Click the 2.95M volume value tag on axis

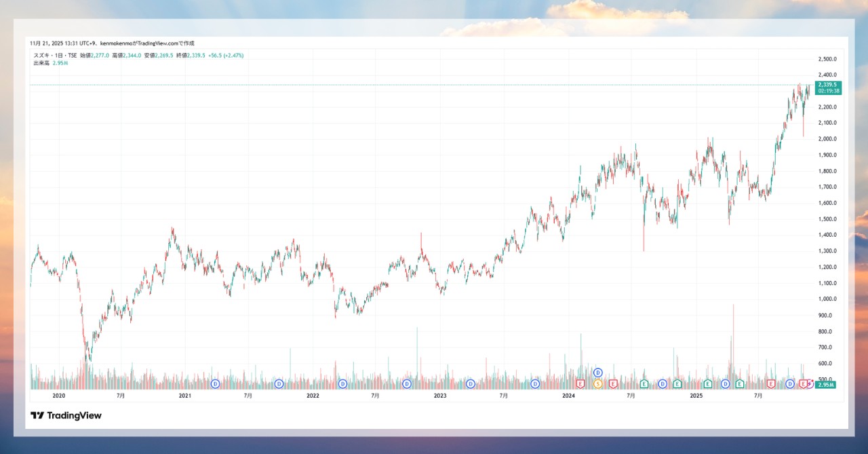[825, 385]
